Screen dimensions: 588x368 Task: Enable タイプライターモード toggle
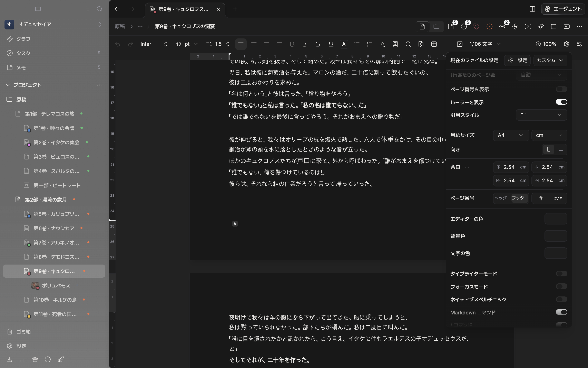pyautogui.click(x=561, y=274)
